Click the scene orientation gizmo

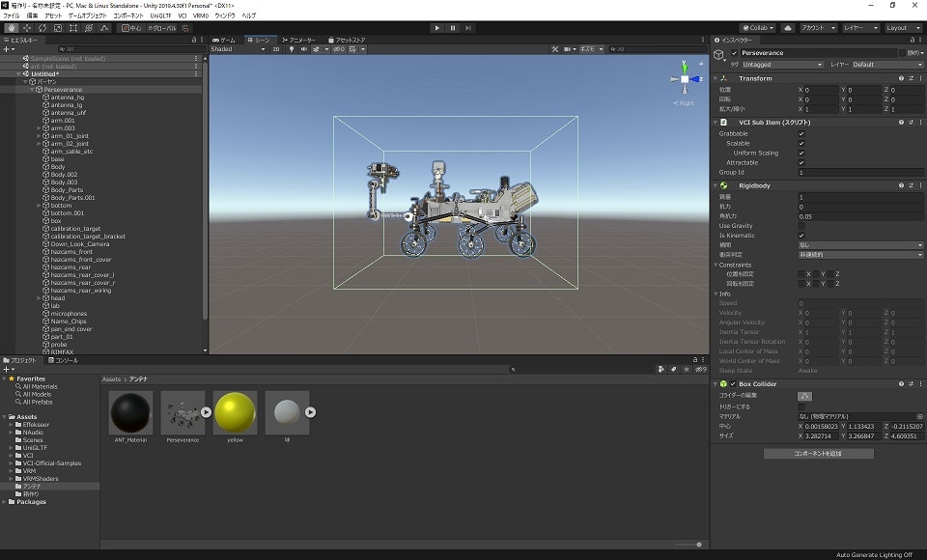[x=685, y=81]
